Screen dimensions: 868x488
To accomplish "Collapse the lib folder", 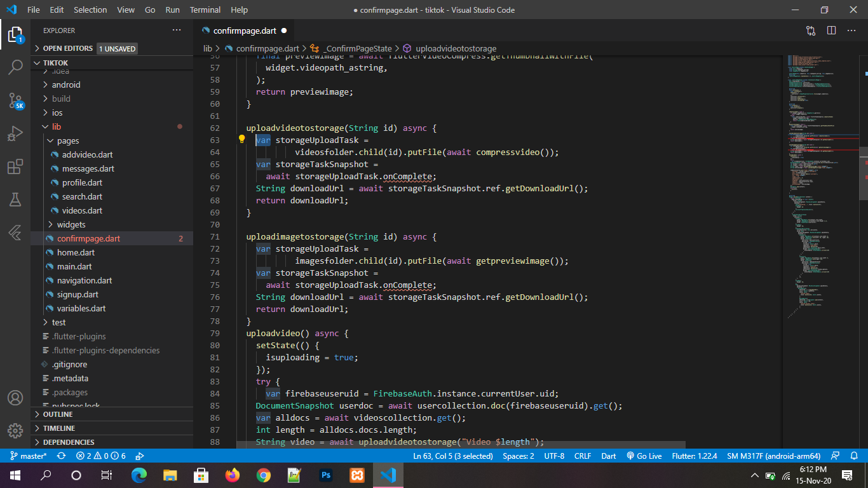I will (x=112, y=126).
